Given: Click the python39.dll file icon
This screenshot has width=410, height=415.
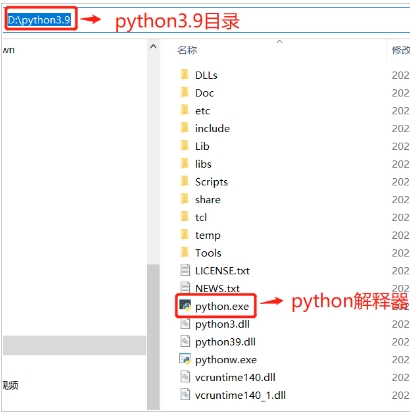Looking at the screenshot, I should coord(185,341).
